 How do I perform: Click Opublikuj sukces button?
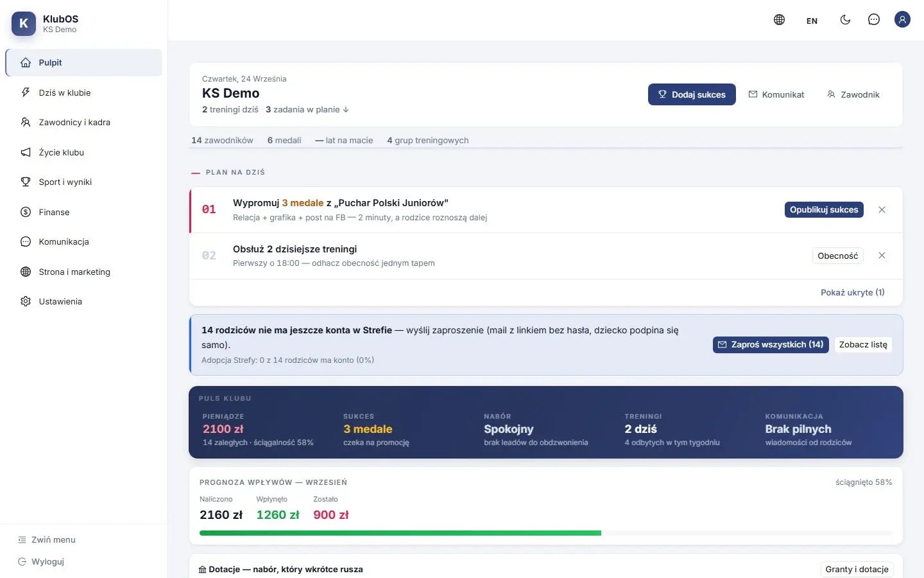tap(824, 209)
